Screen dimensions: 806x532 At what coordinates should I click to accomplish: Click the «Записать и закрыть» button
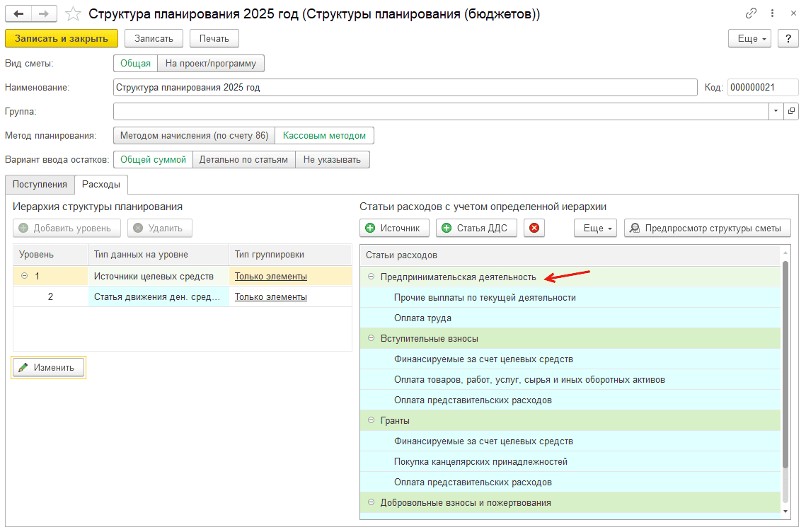pos(62,38)
